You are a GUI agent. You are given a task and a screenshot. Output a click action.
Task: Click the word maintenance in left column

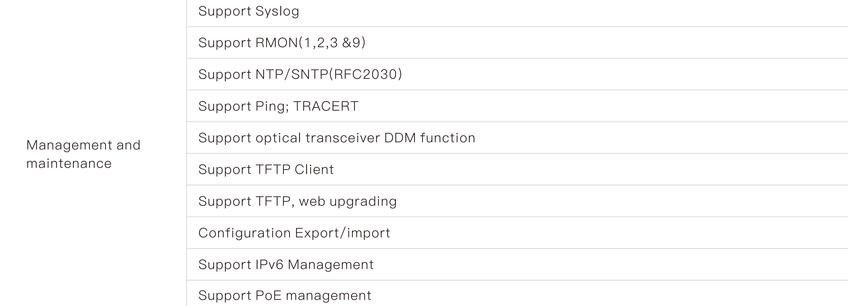tap(69, 164)
